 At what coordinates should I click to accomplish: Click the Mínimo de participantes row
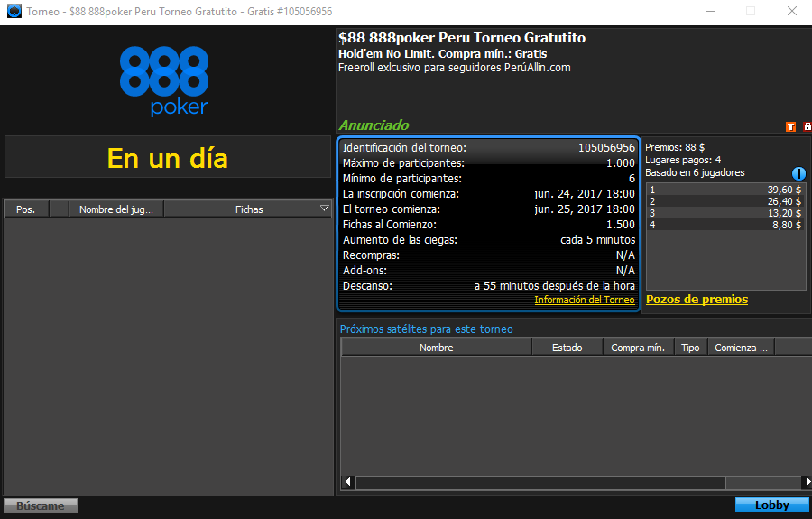tap(488, 179)
